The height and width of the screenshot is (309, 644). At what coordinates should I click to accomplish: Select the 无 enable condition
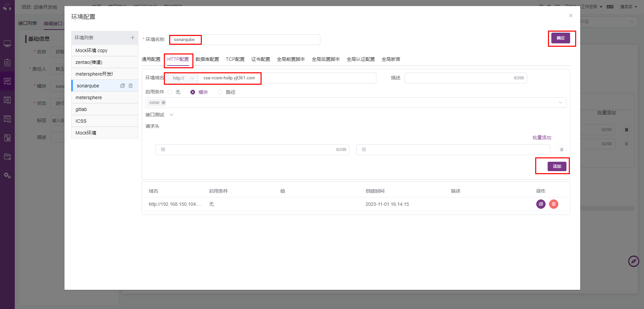pos(170,92)
